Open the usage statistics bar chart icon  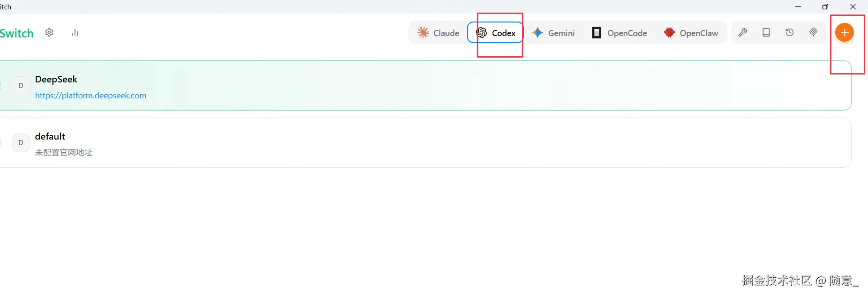click(x=75, y=33)
